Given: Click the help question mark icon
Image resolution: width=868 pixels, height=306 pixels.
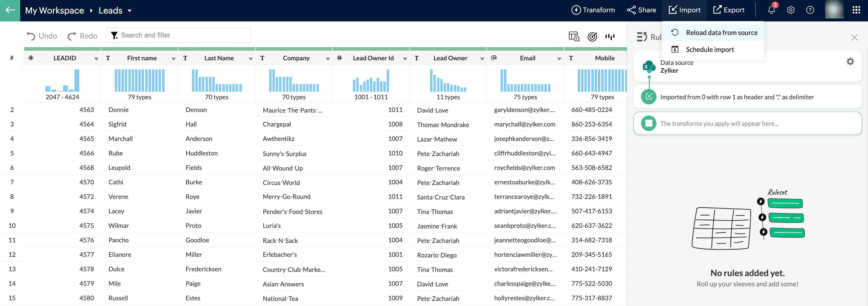Looking at the screenshot, I should (x=810, y=10).
